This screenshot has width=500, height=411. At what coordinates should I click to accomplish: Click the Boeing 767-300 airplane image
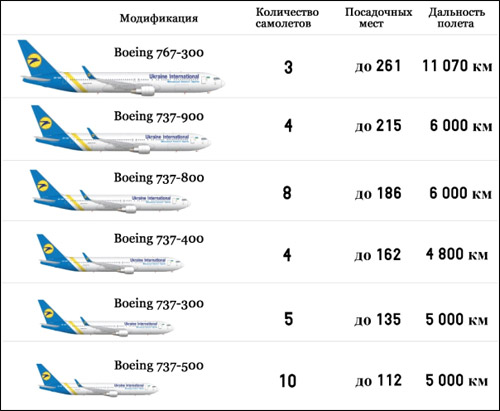[121, 68]
